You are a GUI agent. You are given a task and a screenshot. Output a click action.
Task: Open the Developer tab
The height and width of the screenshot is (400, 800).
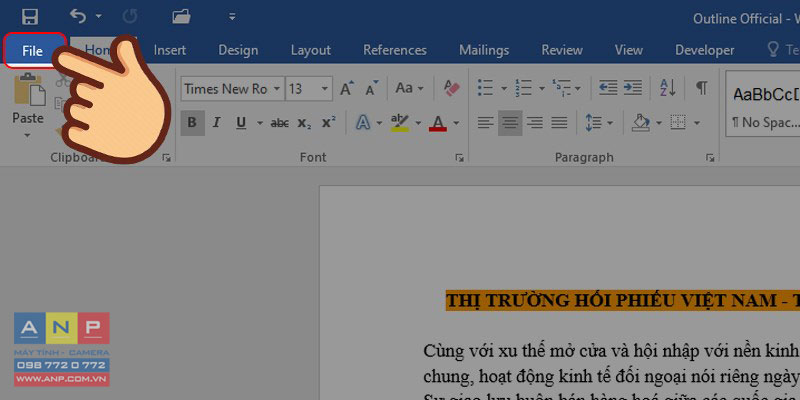(705, 50)
